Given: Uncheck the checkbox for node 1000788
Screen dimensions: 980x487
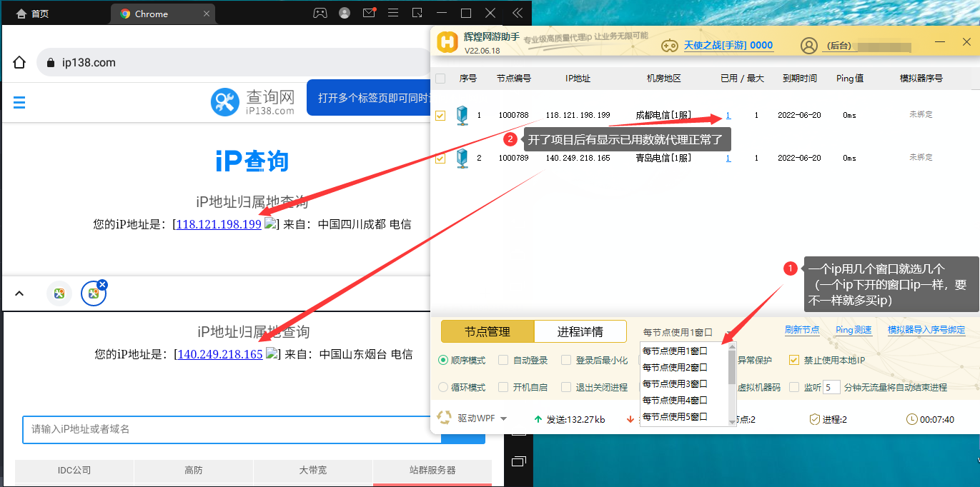Looking at the screenshot, I should [x=440, y=115].
